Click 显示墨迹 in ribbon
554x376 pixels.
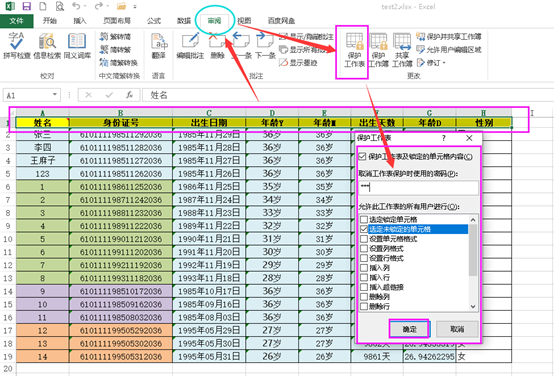(298, 63)
